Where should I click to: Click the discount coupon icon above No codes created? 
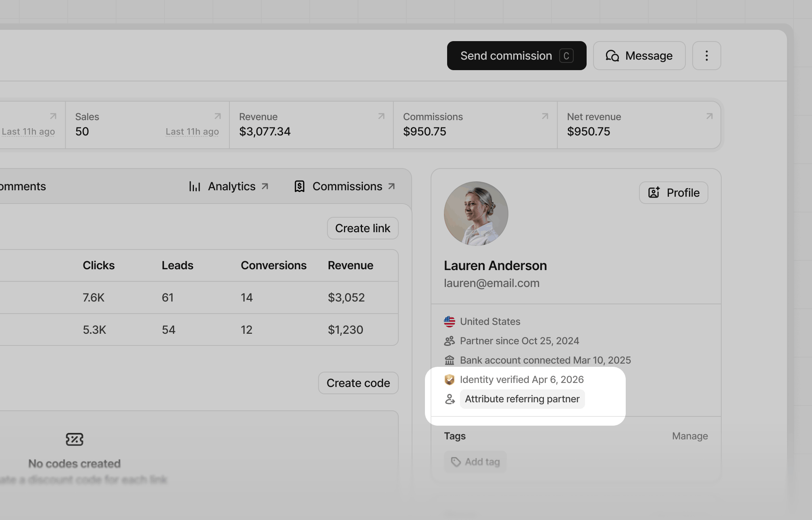tap(75, 439)
